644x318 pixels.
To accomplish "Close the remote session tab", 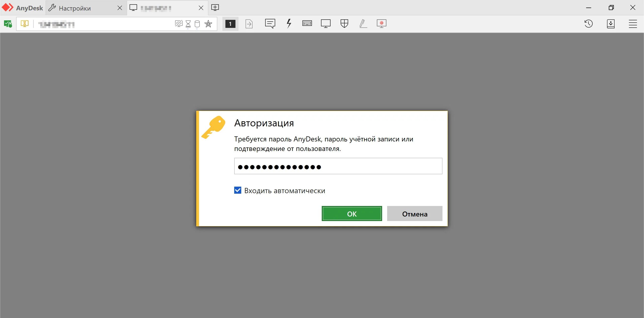I will tap(201, 8).
